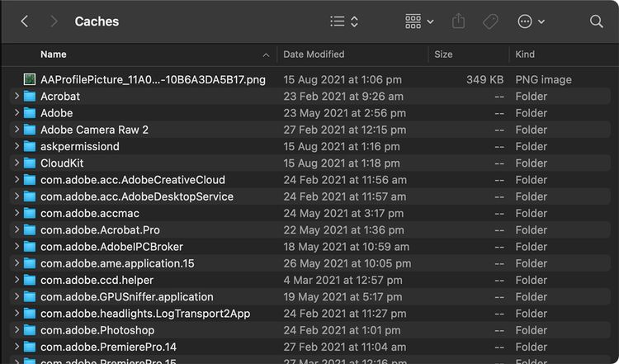
Task: Expand the com.adobe.ccd.helper folder
Action: pyautogui.click(x=17, y=280)
